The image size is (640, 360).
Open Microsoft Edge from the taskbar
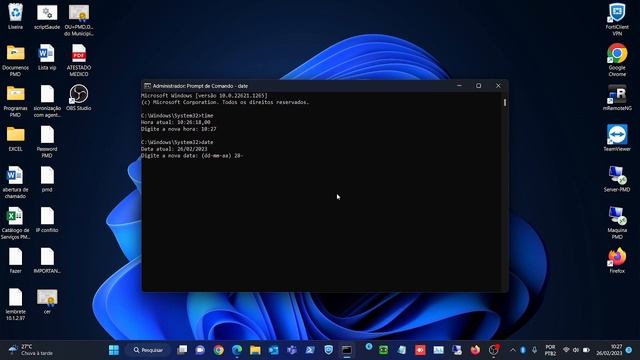237,350
